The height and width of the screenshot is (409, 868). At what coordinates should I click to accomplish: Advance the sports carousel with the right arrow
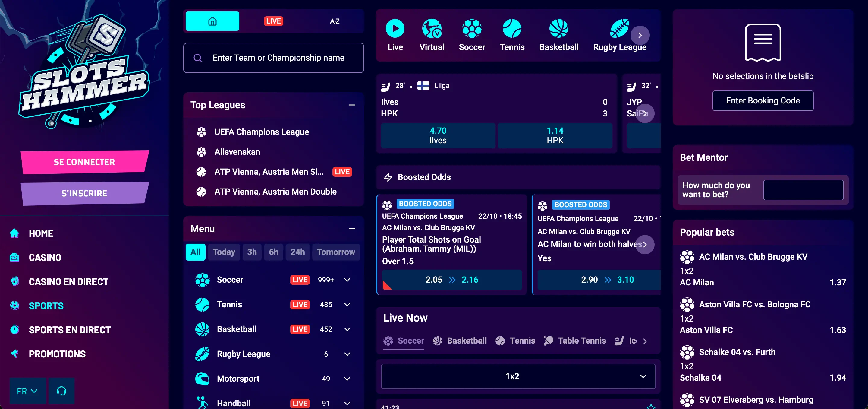click(640, 35)
